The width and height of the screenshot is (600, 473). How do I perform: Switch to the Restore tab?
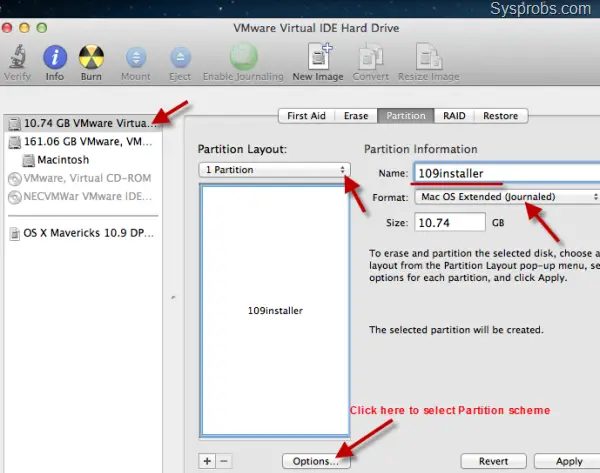(501, 116)
